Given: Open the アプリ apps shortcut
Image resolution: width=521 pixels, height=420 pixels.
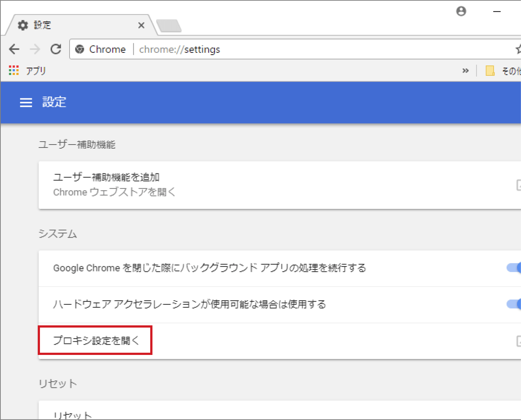Looking at the screenshot, I should (x=28, y=71).
